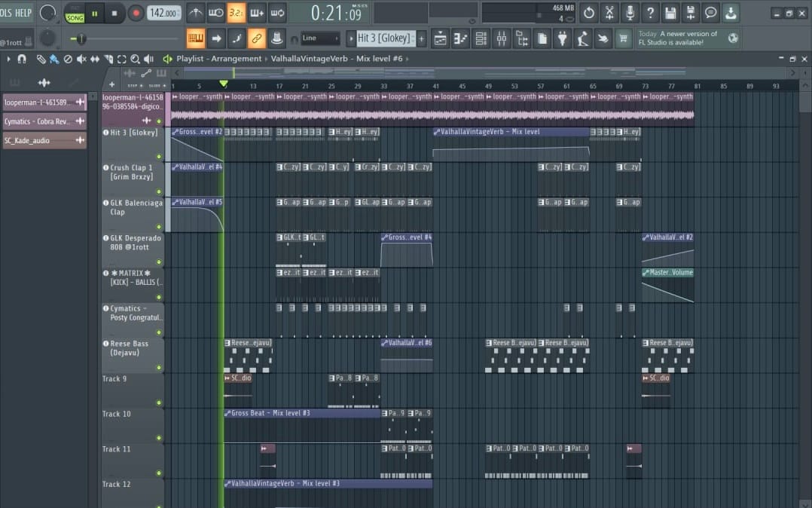
Task: Click the main volume knob
Action: coord(47,13)
